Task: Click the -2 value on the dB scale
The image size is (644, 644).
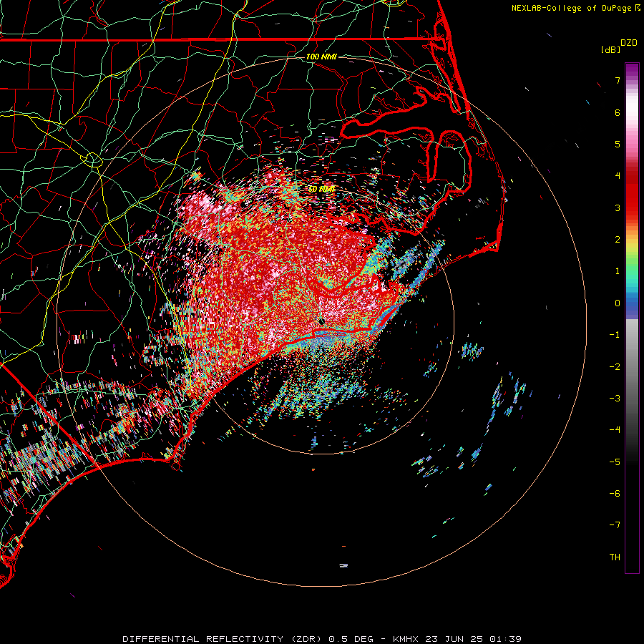Action: pyautogui.click(x=615, y=367)
